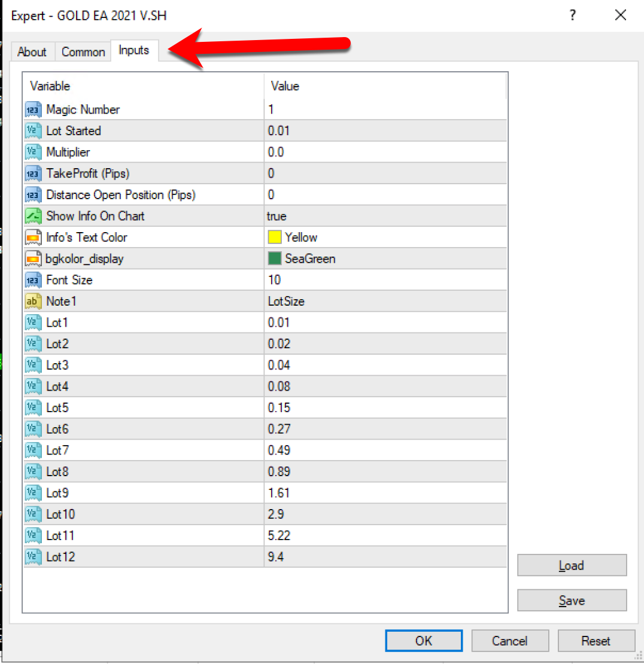Click the Lot6 row icon
Viewport: 644px width, 664px height.
click(33, 429)
